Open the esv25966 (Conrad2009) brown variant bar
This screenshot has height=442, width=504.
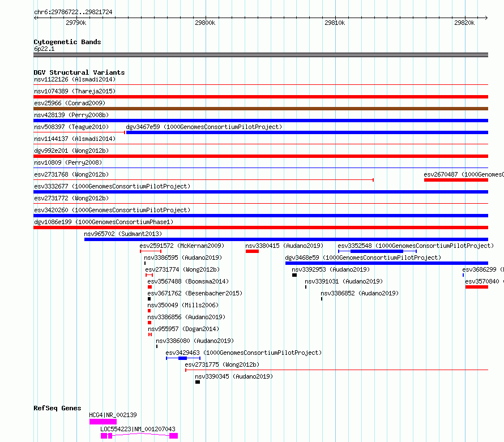[x=260, y=109]
